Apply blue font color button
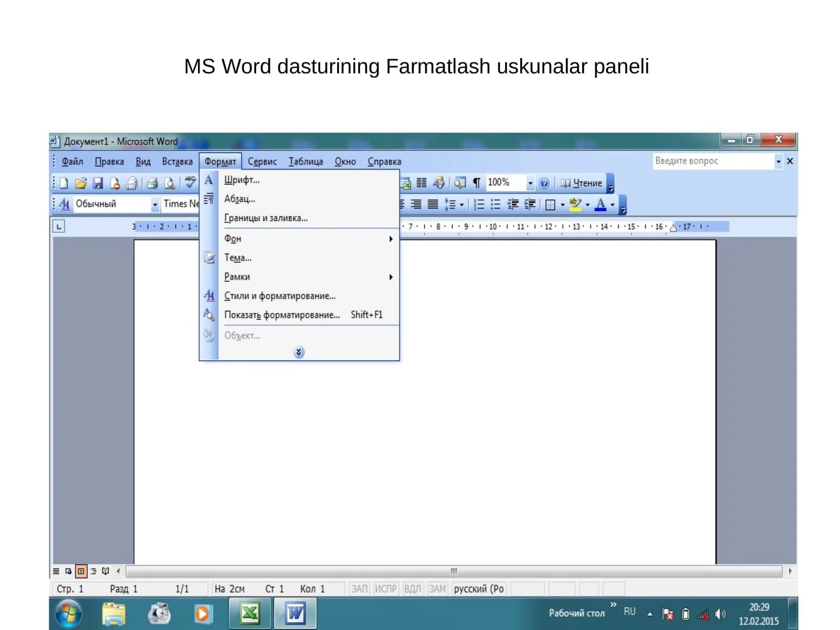 pos(601,204)
